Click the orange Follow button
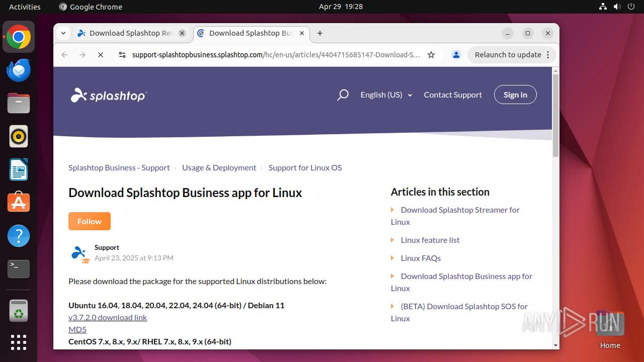 coord(90,221)
